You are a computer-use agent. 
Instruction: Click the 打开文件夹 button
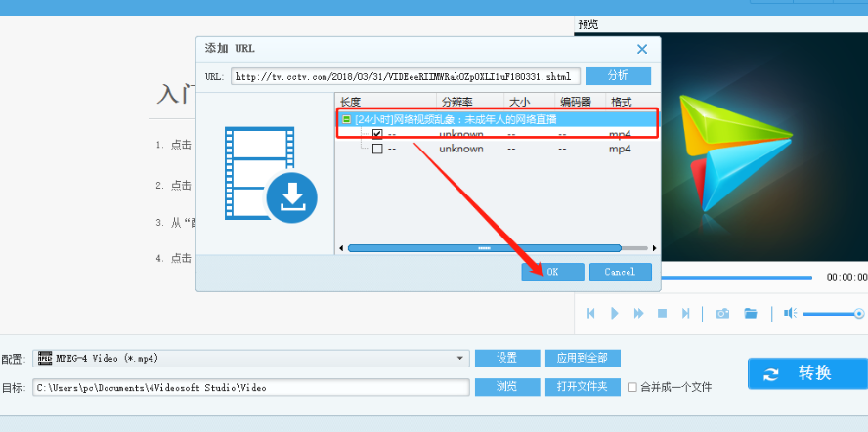583,387
